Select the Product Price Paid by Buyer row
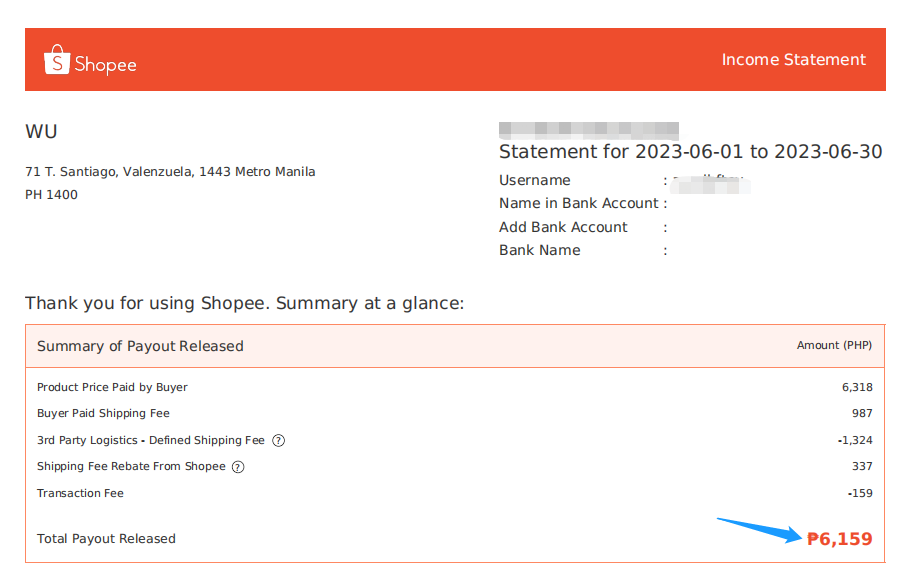This screenshot has width=921, height=579. coord(455,387)
